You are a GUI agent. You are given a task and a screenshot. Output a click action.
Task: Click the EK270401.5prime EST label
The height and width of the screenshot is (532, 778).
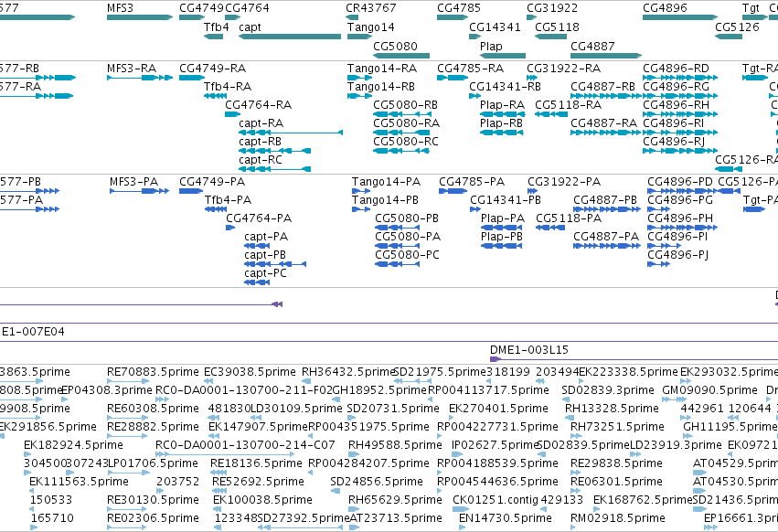[498, 408]
